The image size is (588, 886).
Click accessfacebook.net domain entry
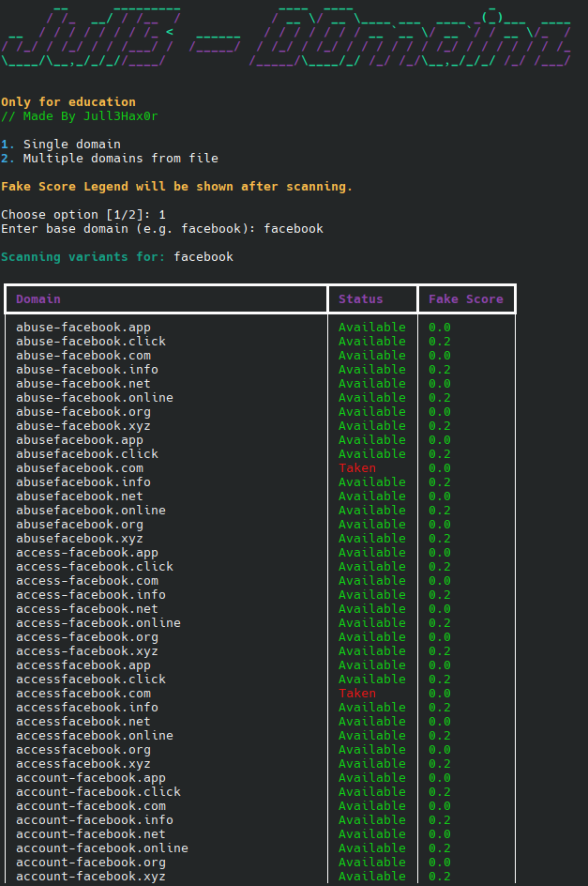[83, 722]
